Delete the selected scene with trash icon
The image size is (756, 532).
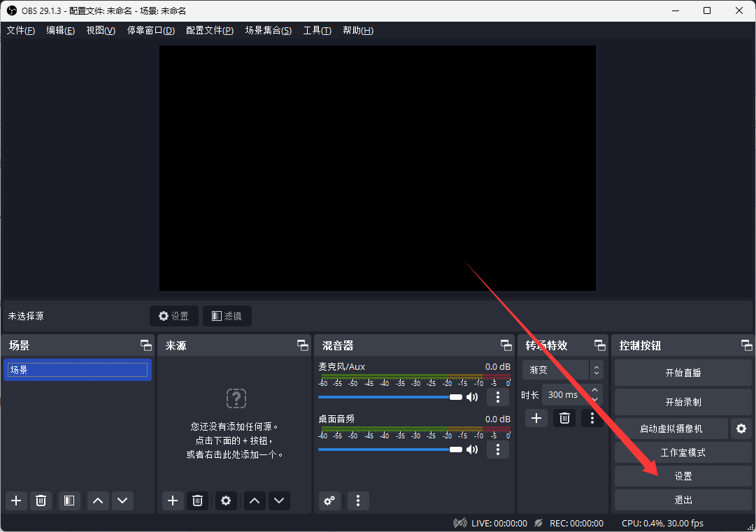tap(41, 501)
